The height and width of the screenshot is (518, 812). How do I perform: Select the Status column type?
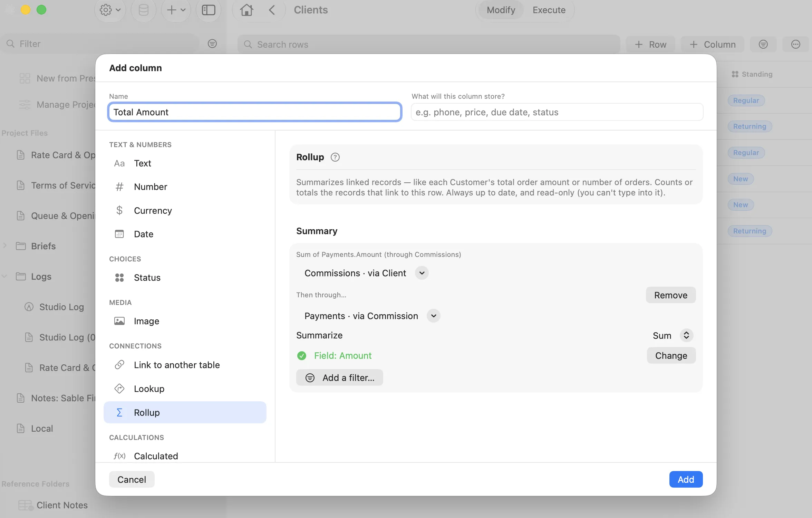[185, 278]
